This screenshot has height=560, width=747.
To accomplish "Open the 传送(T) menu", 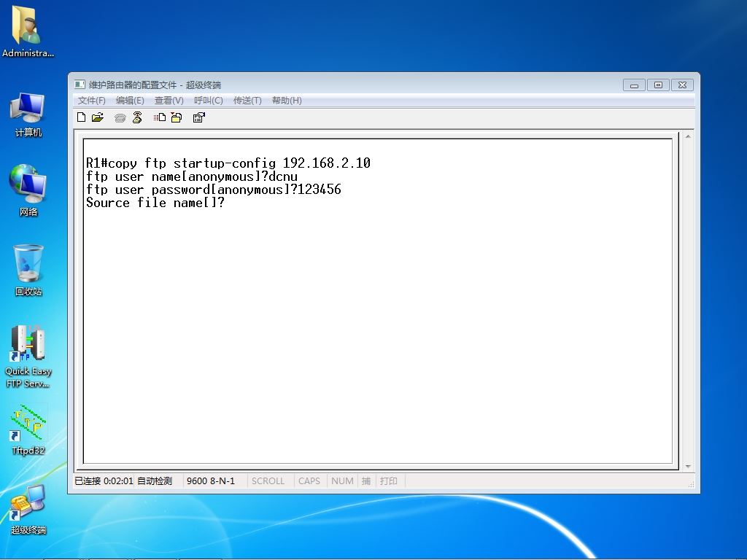I will 247,101.
